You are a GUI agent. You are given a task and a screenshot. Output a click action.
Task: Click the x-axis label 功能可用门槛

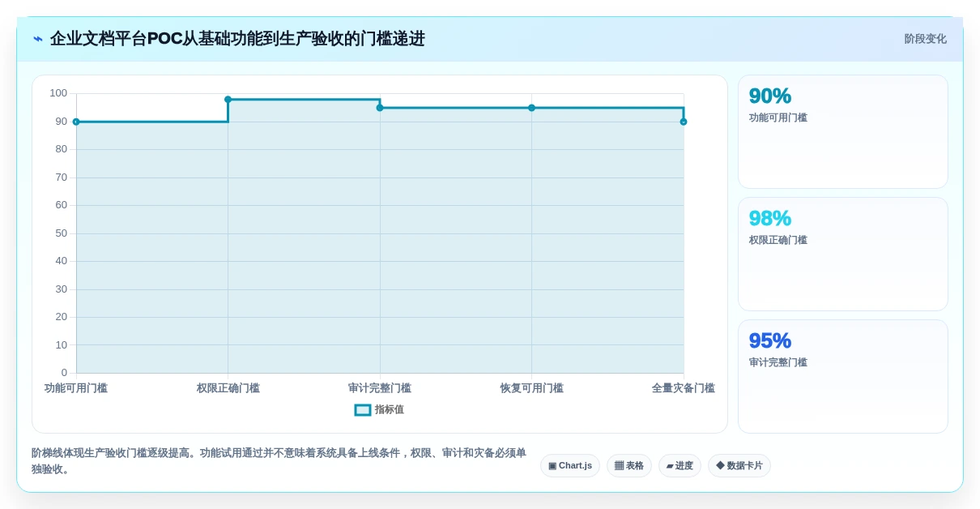76,388
